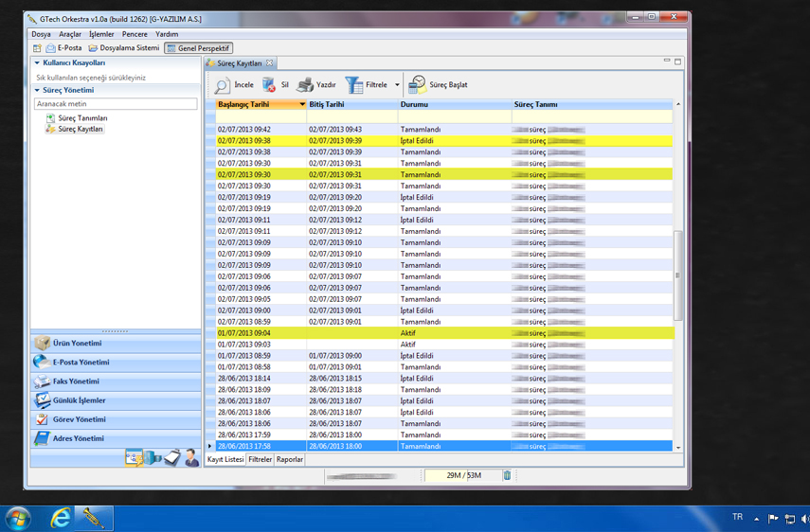Open the Windows Start menu
The height and width of the screenshot is (532, 810).
18,519
